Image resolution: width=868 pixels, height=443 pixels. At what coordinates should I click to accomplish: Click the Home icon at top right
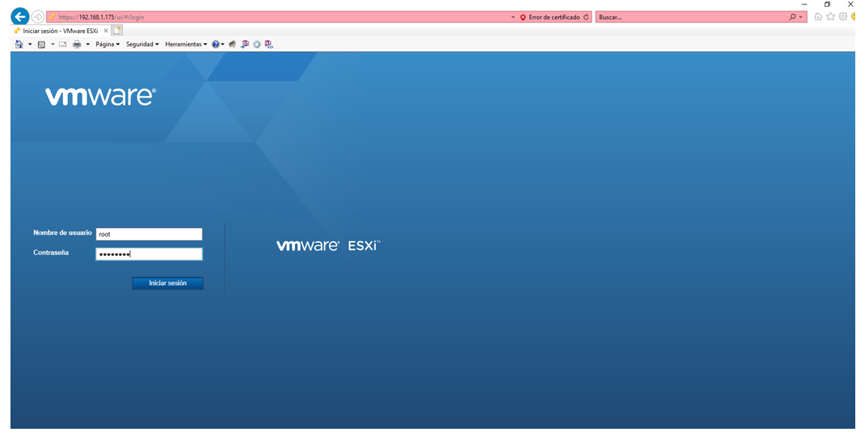[818, 16]
